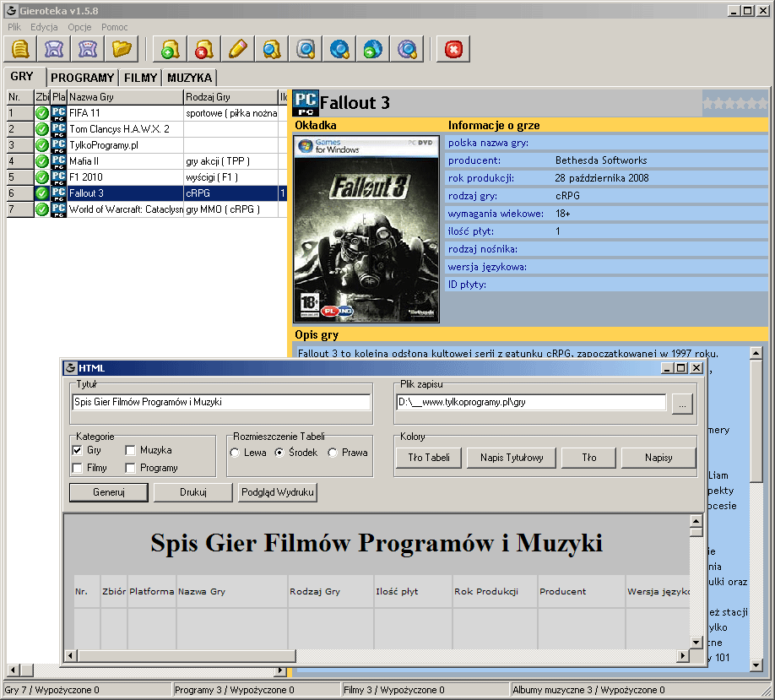Click the right arrow of the HTML preview horizontal scrollbar

click(683, 655)
